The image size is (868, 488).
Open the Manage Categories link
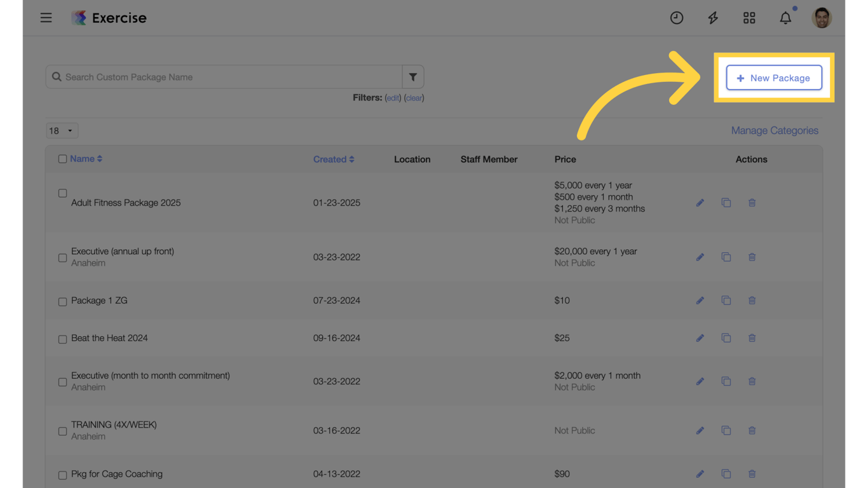point(775,130)
